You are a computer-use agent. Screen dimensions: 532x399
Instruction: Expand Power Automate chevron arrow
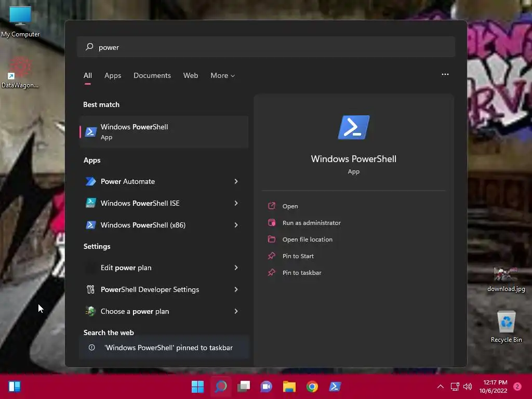pos(236,181)
